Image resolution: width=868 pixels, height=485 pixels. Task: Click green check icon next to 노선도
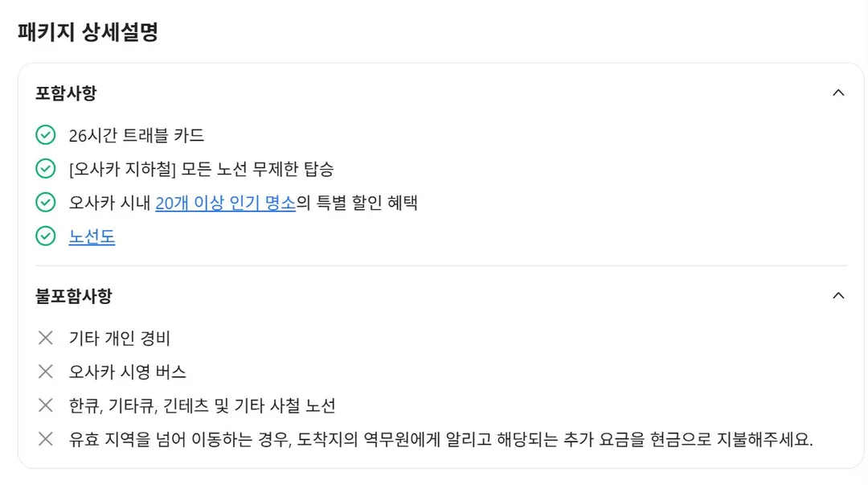coord(45,236)
